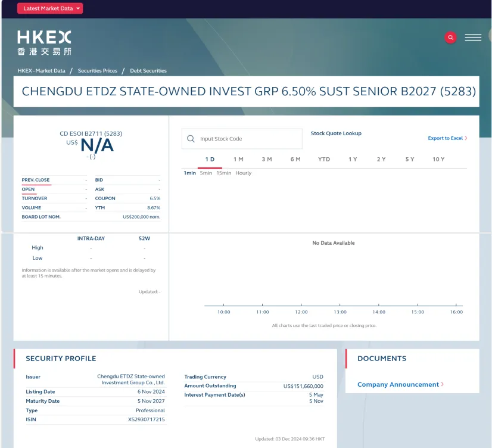The height and width of the screenshot is (448, 492).
Task: Open the Export to Excel link
Action: [445, 138]
